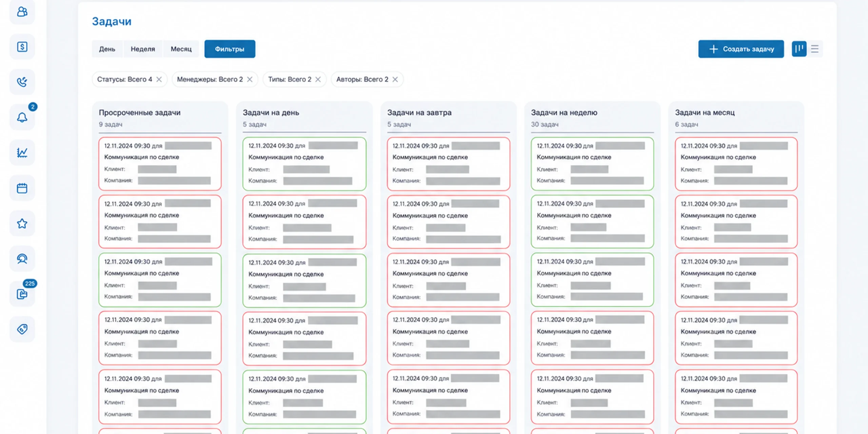Viewport: 868px width, 434px height.
Task: Open the Фильтры panel
Action: coord(230,49)
